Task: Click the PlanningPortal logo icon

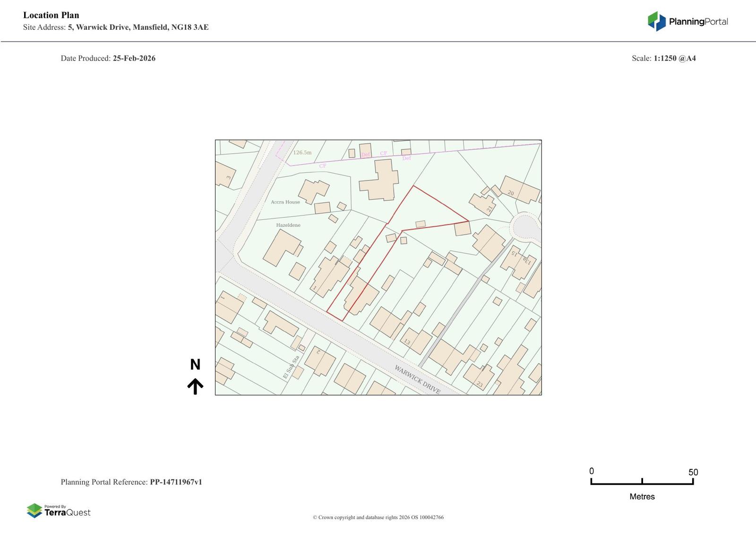Action: tap(656, 21)
